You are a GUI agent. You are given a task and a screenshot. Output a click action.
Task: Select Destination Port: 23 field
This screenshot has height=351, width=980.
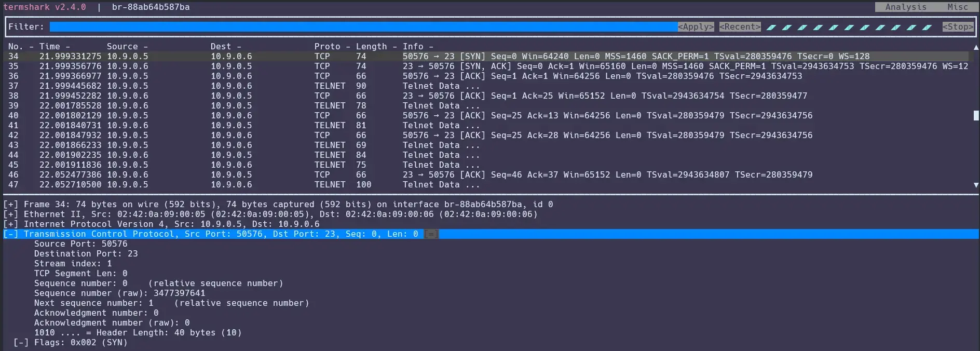pos(86,253)
